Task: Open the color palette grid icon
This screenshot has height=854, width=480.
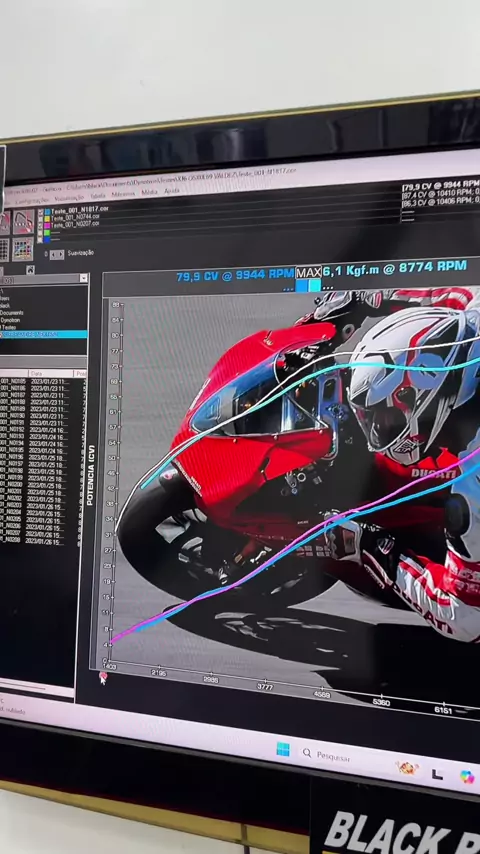Action: tap(23, 249)
